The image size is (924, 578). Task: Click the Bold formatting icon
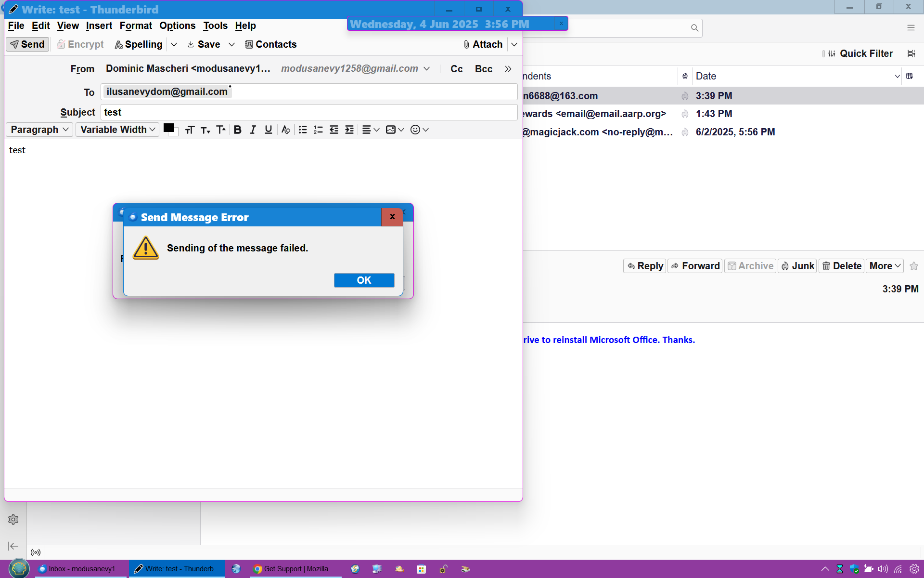(x=237, y=130)
